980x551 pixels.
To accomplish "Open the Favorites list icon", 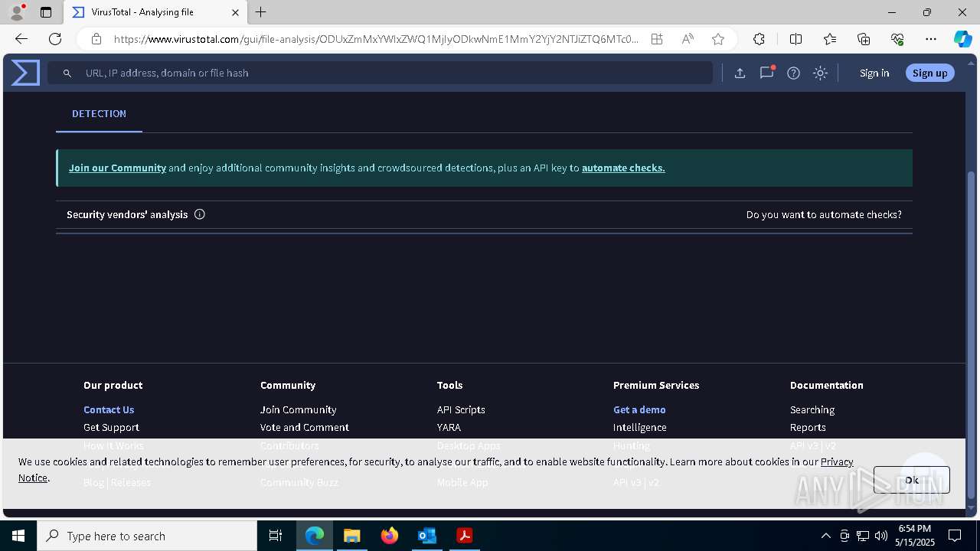I will (x=830, y=39).
